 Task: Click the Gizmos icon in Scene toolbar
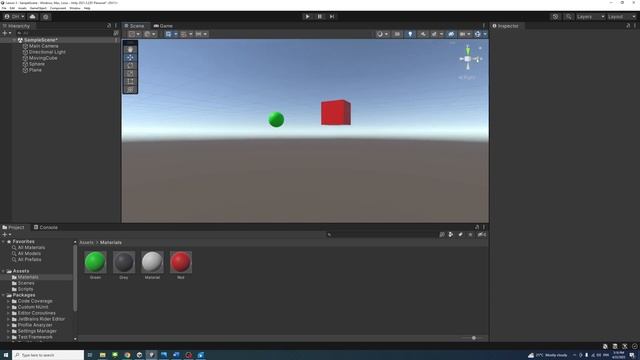[478, 34]
